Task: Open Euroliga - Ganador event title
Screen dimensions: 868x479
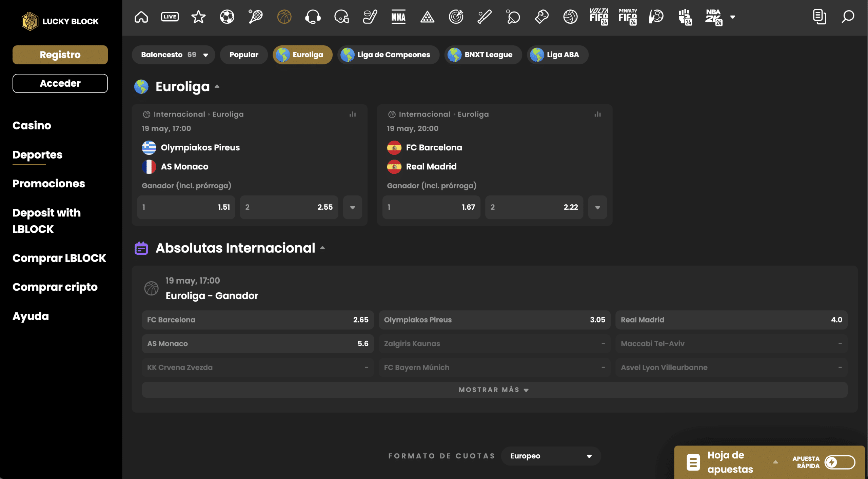Action: pyautogui.click(x=212, y=296)
